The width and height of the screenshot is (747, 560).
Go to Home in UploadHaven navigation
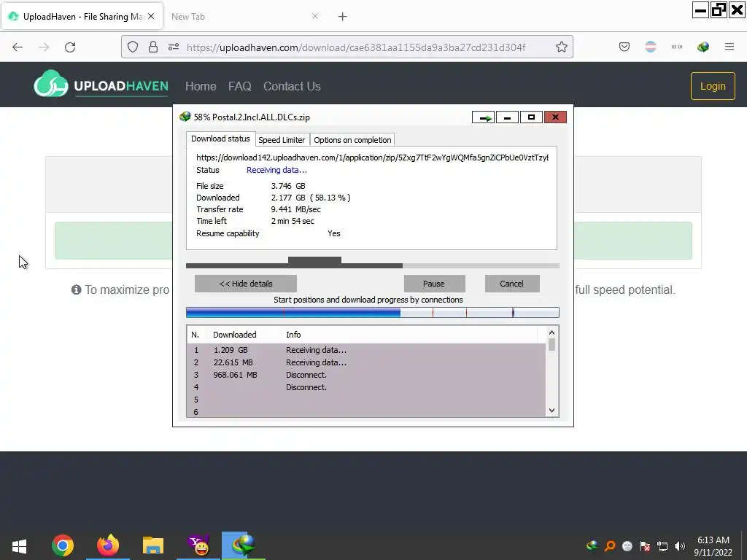[201, 86]
